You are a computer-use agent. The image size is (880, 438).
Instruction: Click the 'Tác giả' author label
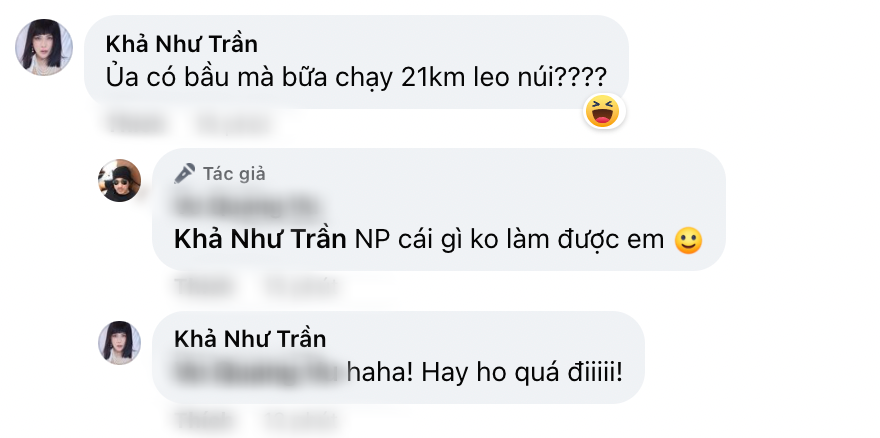point(234,174)
